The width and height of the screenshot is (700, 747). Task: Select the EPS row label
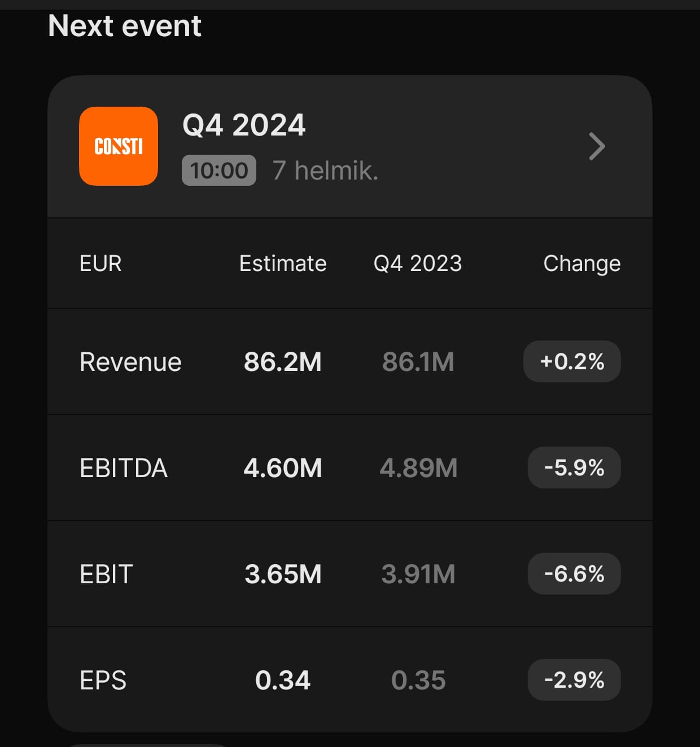[x=103, y=680]
